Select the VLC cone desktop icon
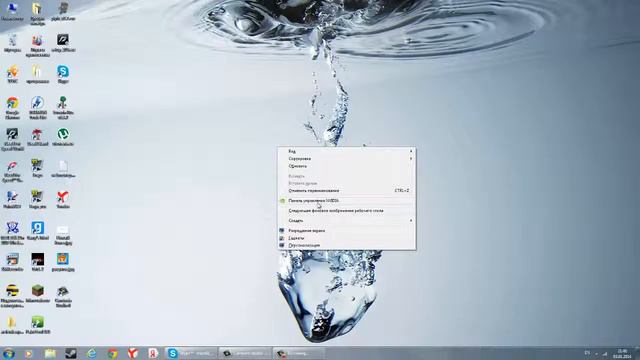Image resolution: width=640 pixels, height=360 pixels. tap(12, 74)
